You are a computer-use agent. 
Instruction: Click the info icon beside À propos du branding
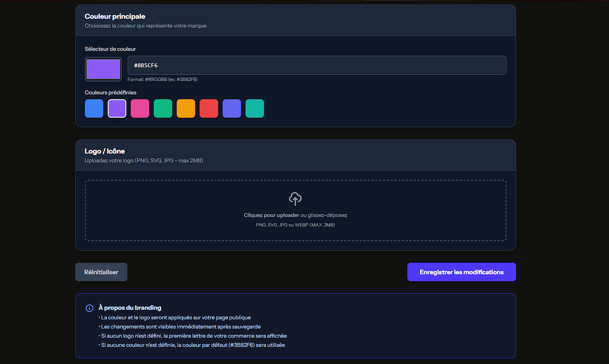(89, 308)
